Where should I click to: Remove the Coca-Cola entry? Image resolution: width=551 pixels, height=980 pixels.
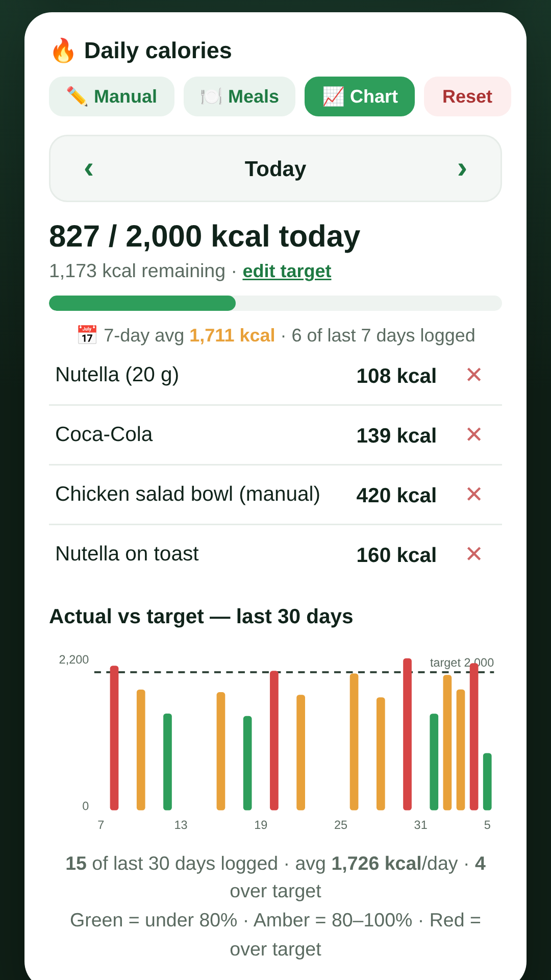(474, 434)
